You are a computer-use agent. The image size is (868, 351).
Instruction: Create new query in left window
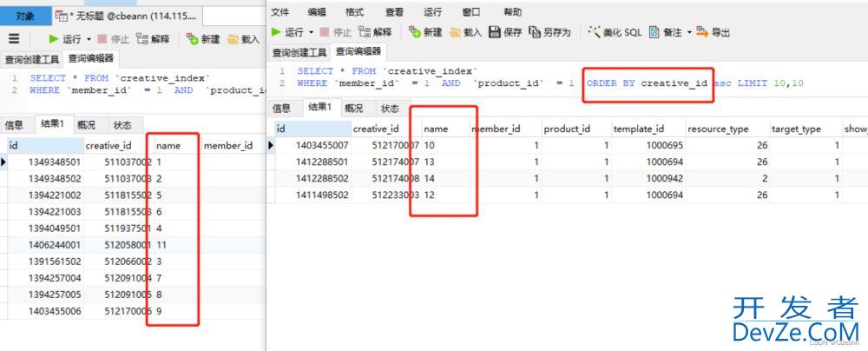pos(203,39)
